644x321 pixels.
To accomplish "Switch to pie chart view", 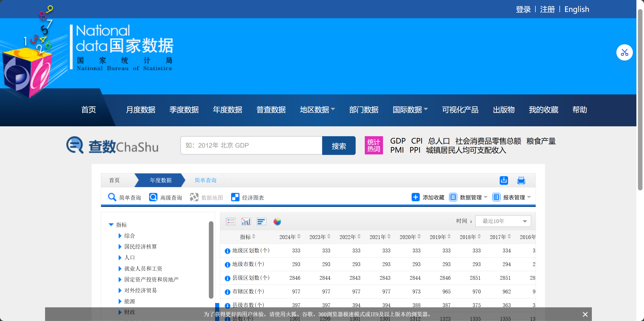I will click(x=277, y=221).
